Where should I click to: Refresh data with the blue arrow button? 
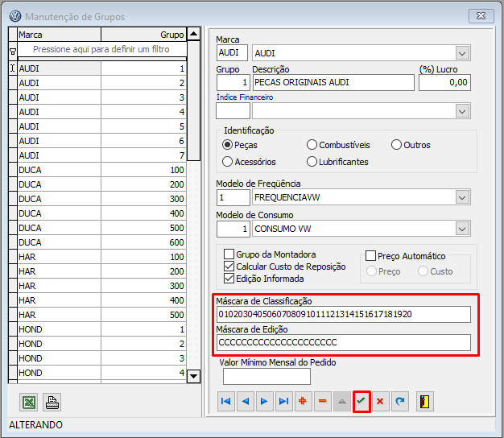click(400, 401)
